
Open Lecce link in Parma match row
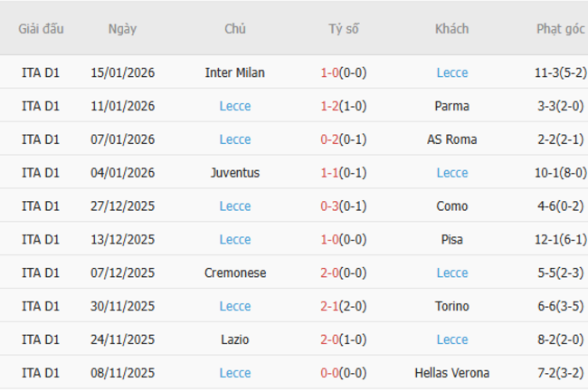click(235, 106)
